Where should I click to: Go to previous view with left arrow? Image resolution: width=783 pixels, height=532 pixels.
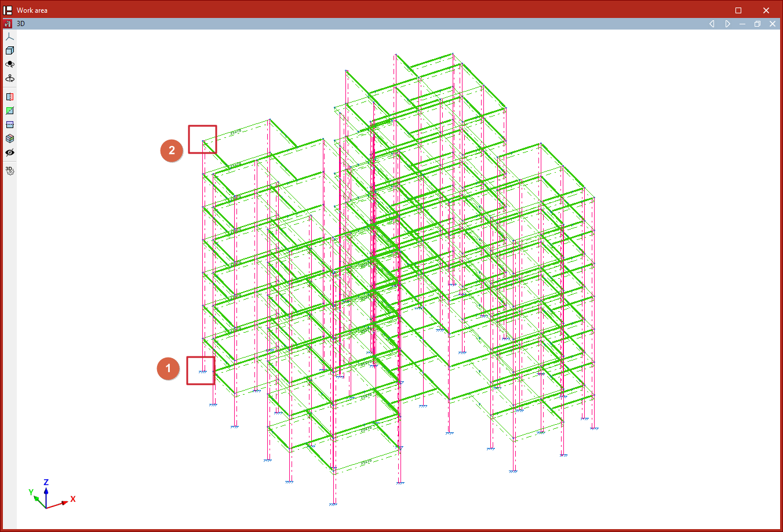[x=712, y=24]
